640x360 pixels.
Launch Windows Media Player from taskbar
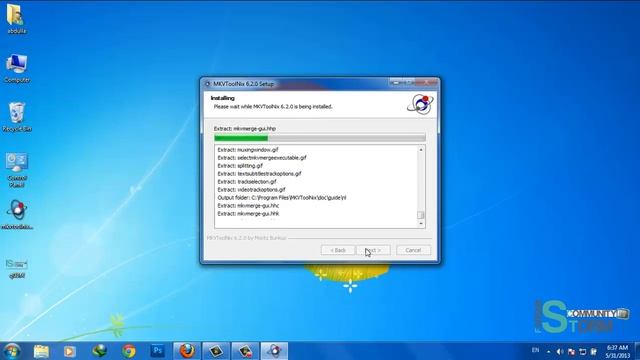pyautogui.click(x=69, y=351)
